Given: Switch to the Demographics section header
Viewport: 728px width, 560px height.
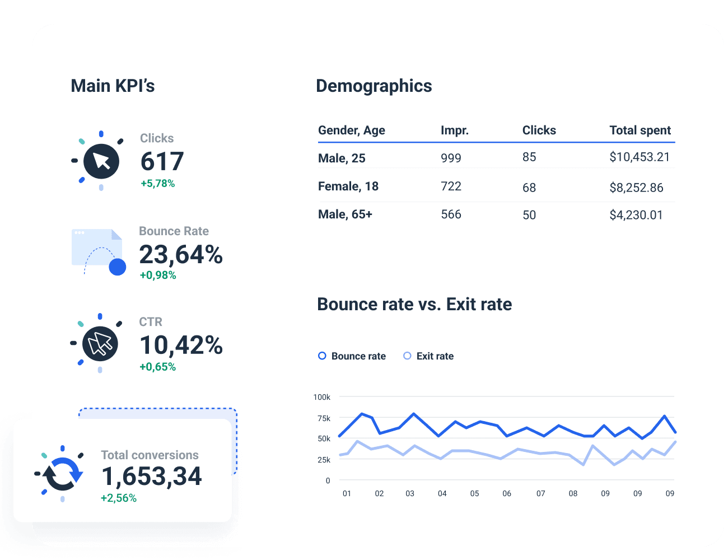Looking at the screenshot, I should point(374,86).
